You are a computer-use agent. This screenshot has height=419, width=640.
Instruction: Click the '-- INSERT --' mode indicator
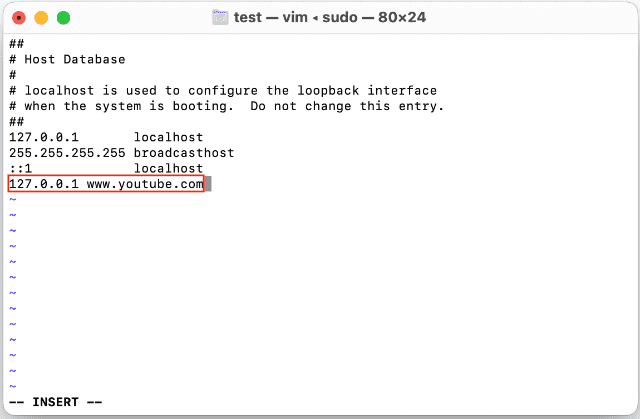tap(56, 402)
